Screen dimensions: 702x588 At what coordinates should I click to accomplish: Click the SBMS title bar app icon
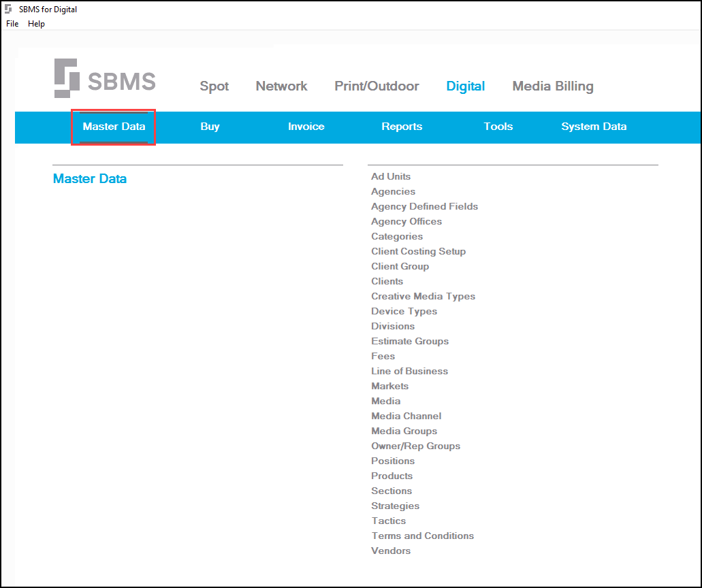click(x=8, y=9)
